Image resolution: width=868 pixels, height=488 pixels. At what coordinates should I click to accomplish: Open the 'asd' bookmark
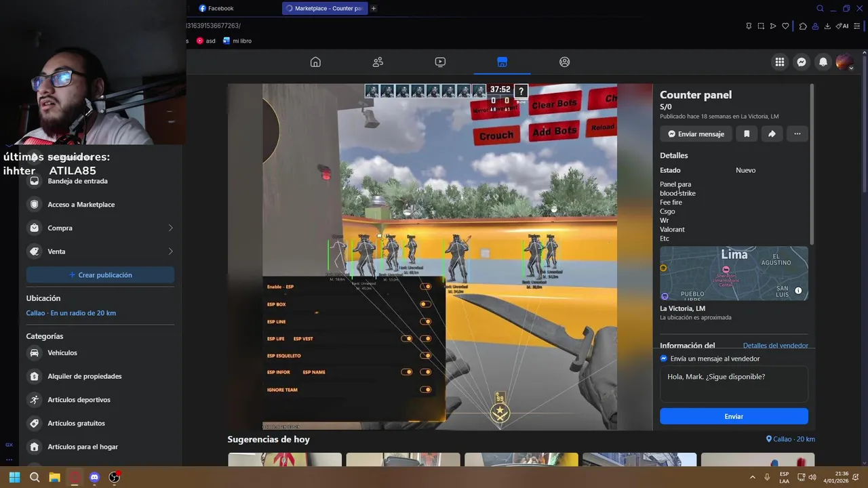coord(205,41)
